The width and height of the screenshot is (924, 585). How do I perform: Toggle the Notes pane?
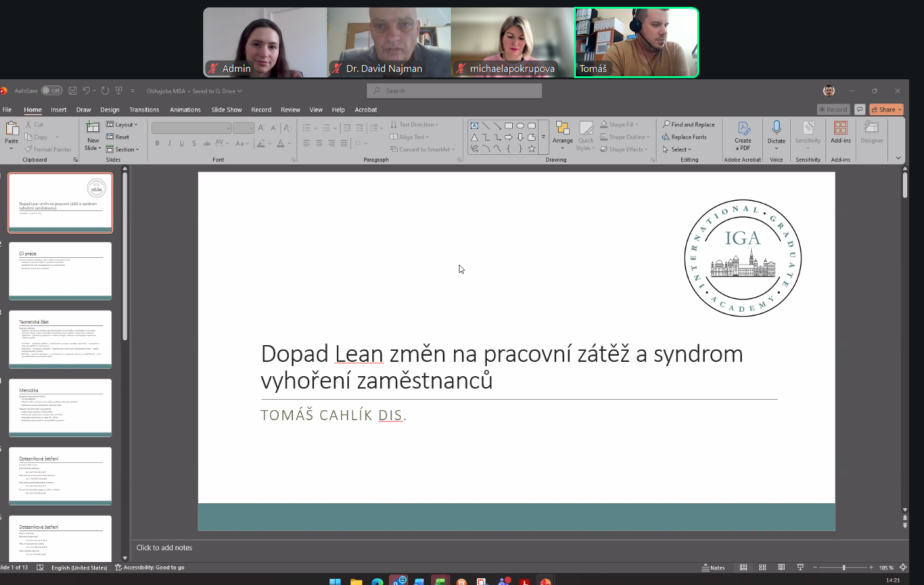tap(713, 568)
